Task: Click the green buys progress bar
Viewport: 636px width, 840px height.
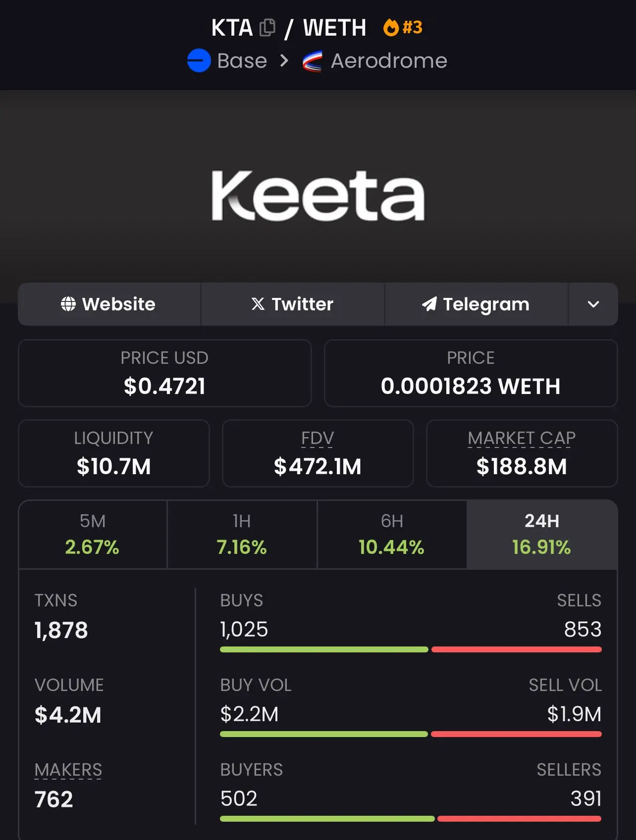Action: (x=324, y=649)
